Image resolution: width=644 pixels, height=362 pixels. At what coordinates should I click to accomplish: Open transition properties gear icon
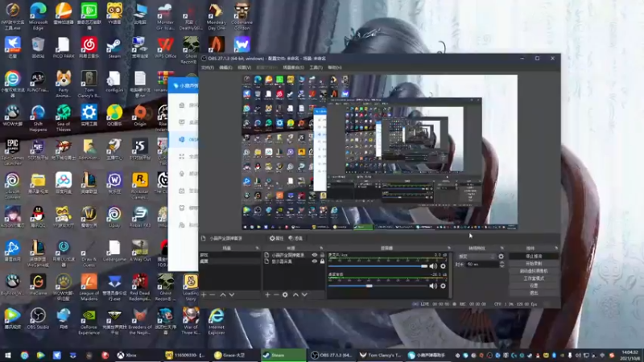click(501, 256)
